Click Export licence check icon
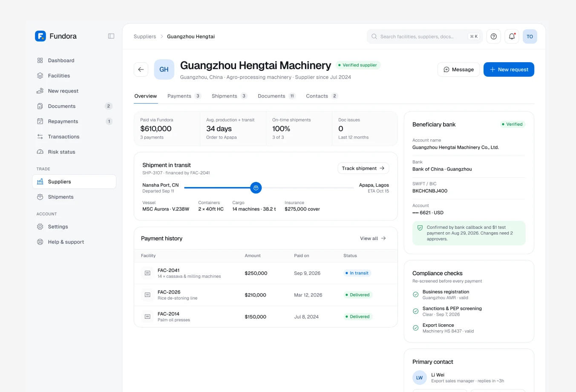 point(416,328)
